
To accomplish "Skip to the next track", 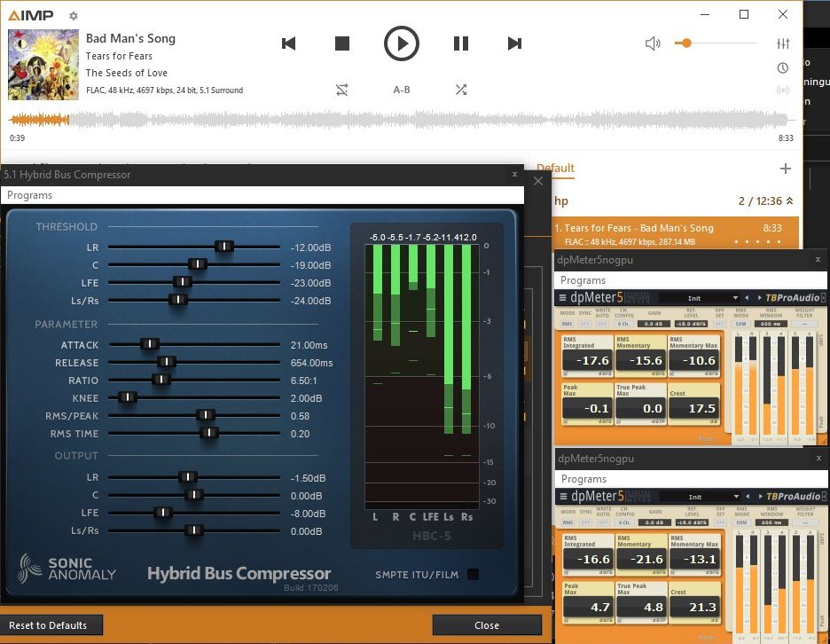I will [514, 43].
